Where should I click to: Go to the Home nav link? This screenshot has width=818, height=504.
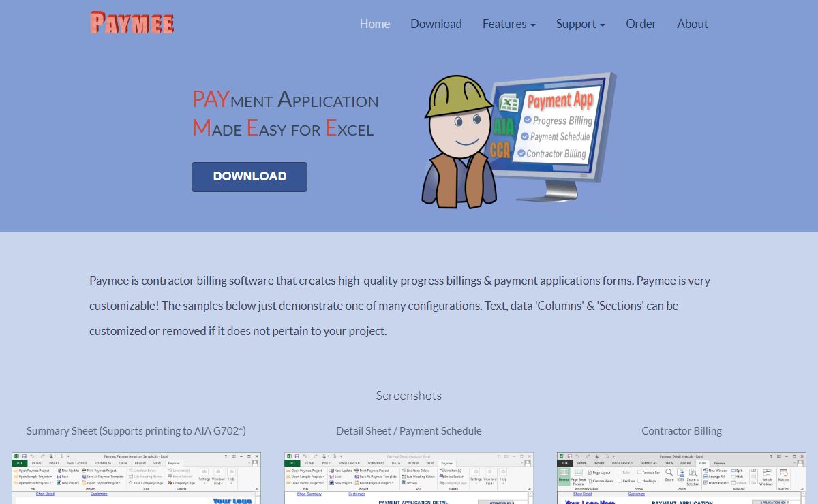375,24
